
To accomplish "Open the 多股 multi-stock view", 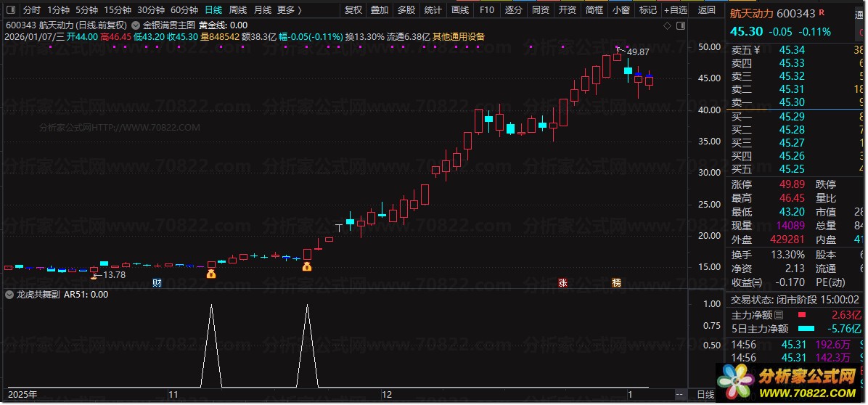I will coord(406,10).
